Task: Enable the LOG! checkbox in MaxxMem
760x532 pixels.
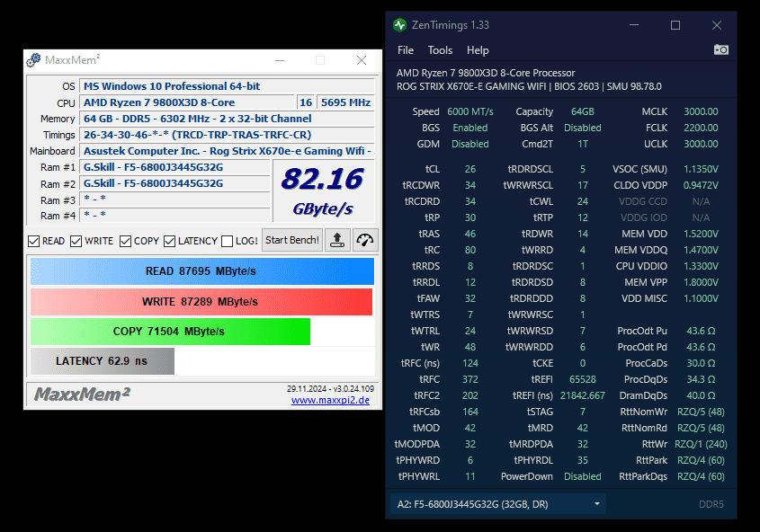Action: [x=227, y=241]
